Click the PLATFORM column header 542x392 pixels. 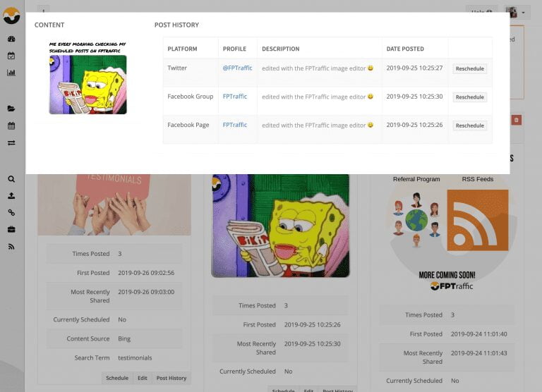pos(182,49)
